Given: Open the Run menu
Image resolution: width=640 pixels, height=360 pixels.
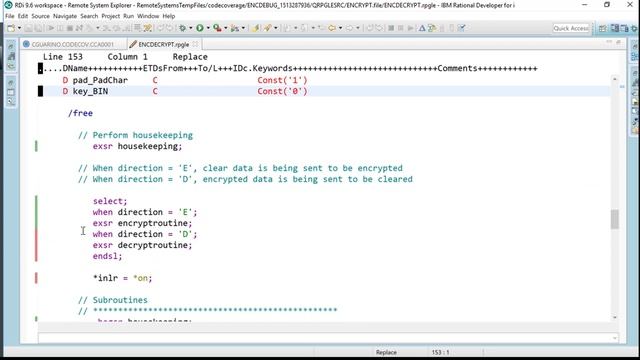Looking at the screenshot, I should click(x=129, y=16).
